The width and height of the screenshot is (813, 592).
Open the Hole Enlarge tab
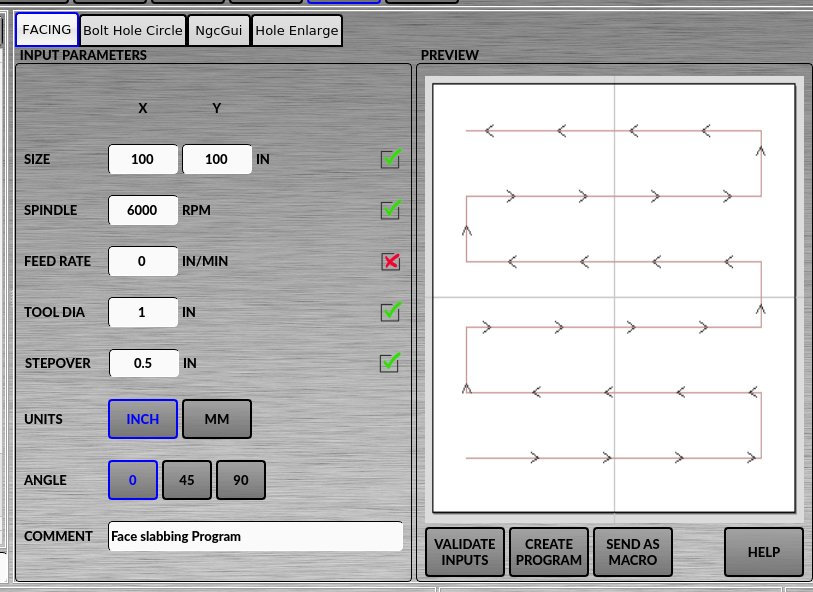[297, 31]
